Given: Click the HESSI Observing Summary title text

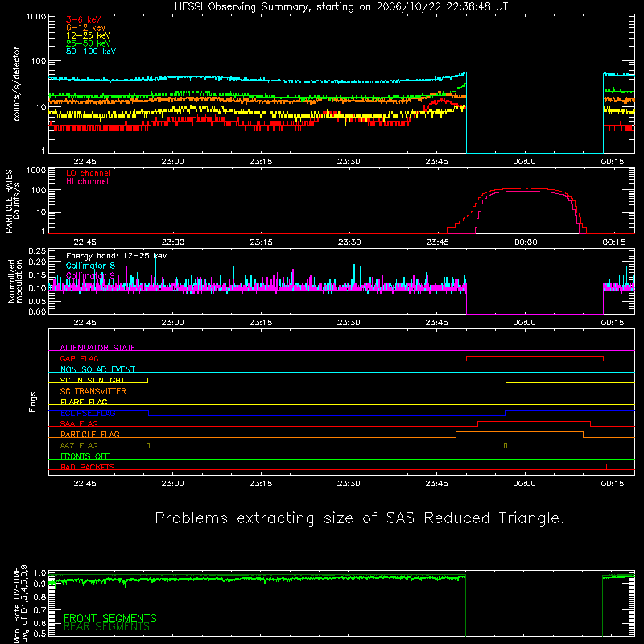Looking at the screenshot, I should point(341,7).
